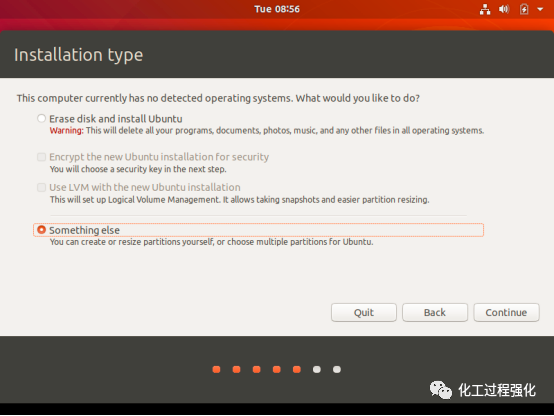This screenshot has height=416, width=554.
Task: Click text 'You will choose a security key'
Action: pyautogui.click(x=138, y=169)
